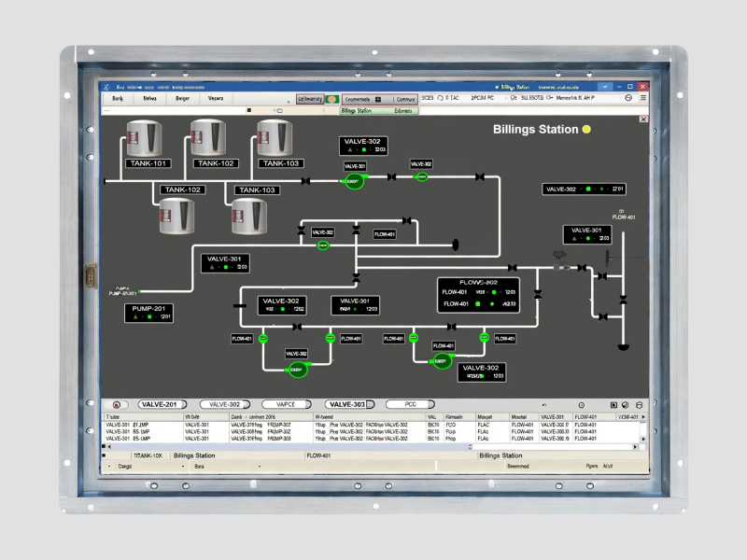Click the globe icon in the bottom bar

[625, 405]
